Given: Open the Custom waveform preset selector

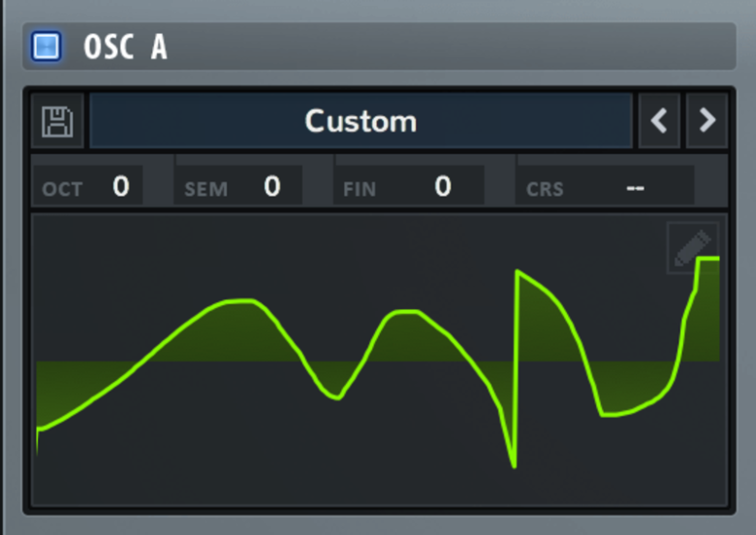Looking at the screenshot, I should click(x=361, y=121).
